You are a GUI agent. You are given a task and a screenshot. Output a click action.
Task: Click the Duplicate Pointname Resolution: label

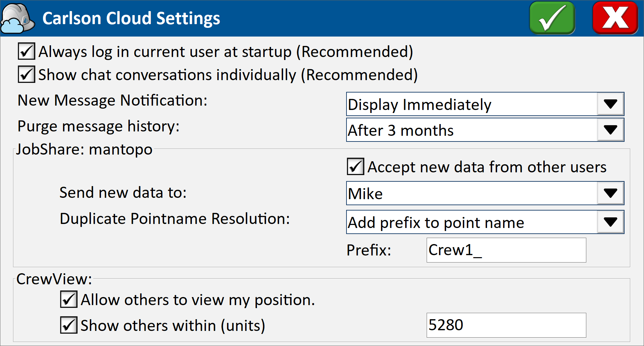pyautogui.click(x=175, y=219)
